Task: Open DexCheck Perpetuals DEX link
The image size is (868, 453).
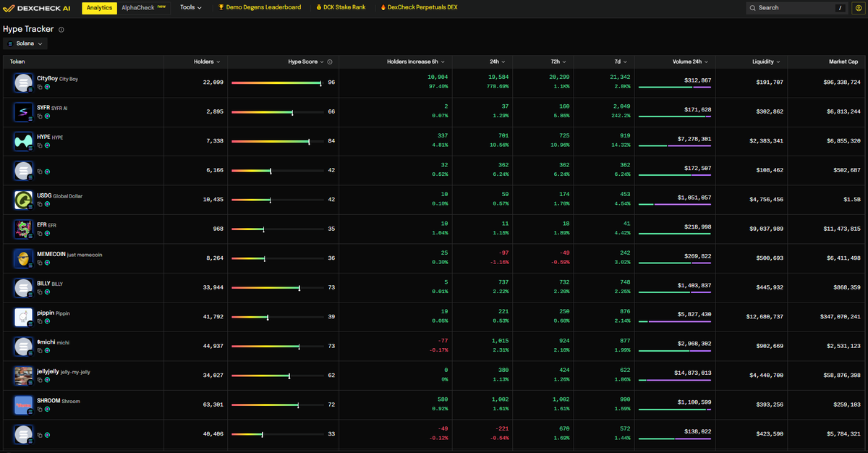Action: pyautogui.click(x=419, y=7)
